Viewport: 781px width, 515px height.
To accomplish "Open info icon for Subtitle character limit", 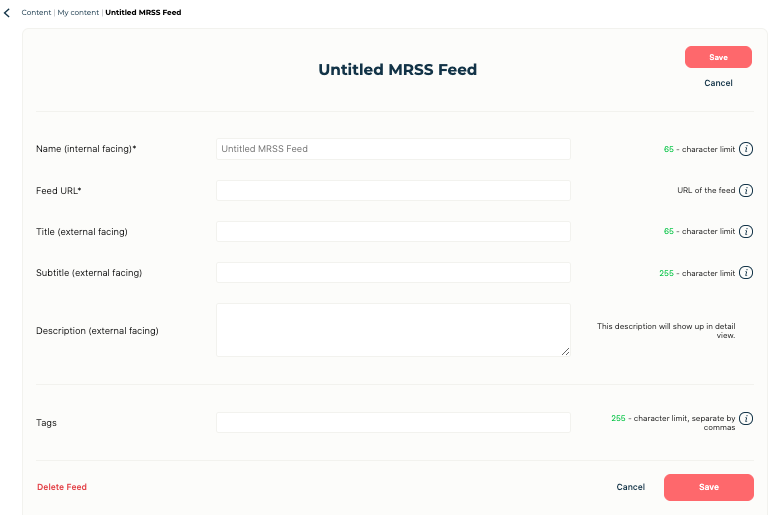I will click(x=746, y=273).
